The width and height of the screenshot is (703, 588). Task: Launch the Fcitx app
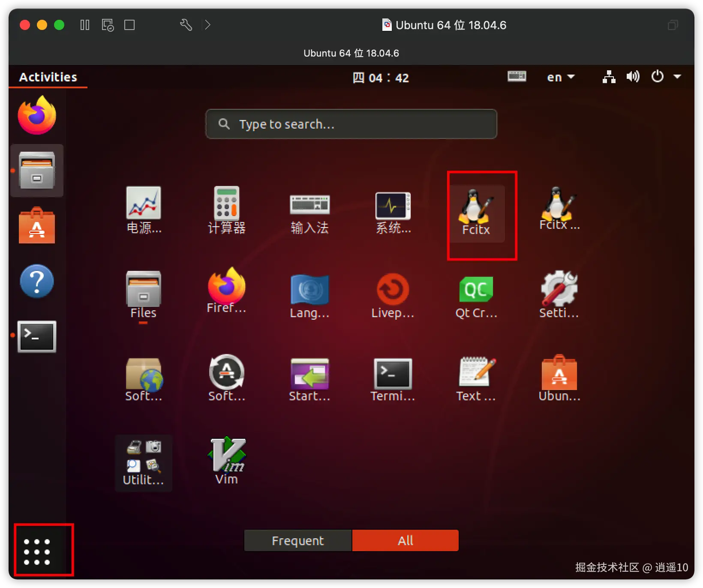click(x=476, y=213)
